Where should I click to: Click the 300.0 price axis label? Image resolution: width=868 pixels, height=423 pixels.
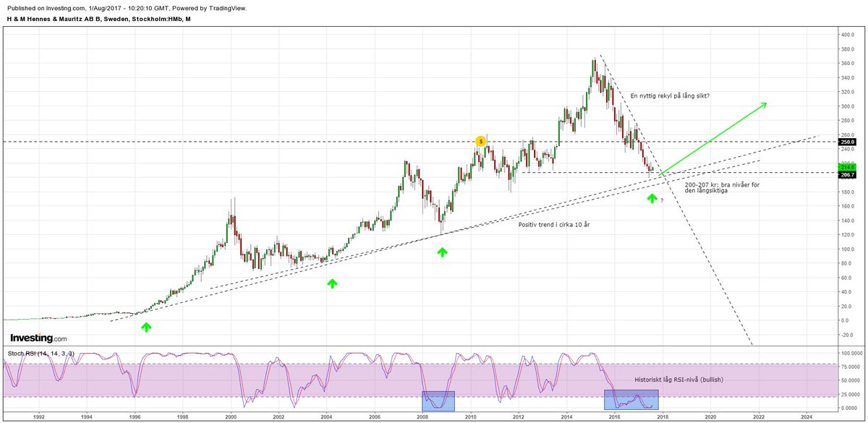[x=848, y=106]
